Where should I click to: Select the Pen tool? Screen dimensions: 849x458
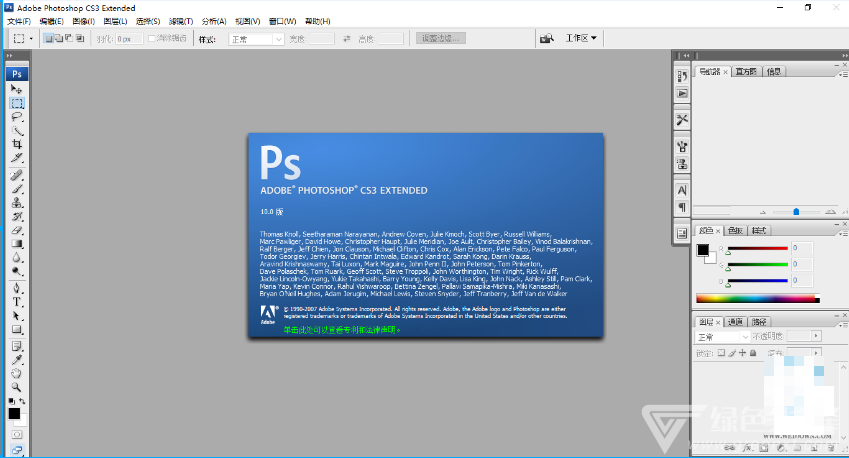coord(17,288)
